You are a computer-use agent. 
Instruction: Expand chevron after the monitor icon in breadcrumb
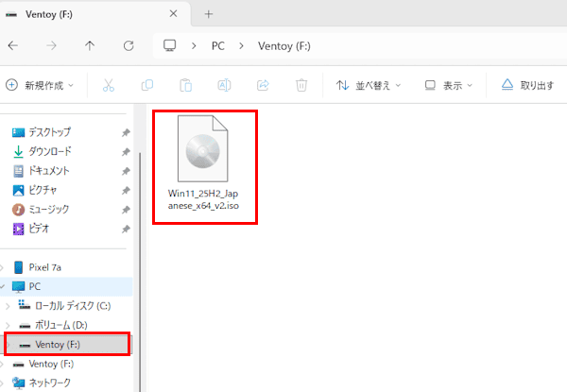(x=194, y=46)
